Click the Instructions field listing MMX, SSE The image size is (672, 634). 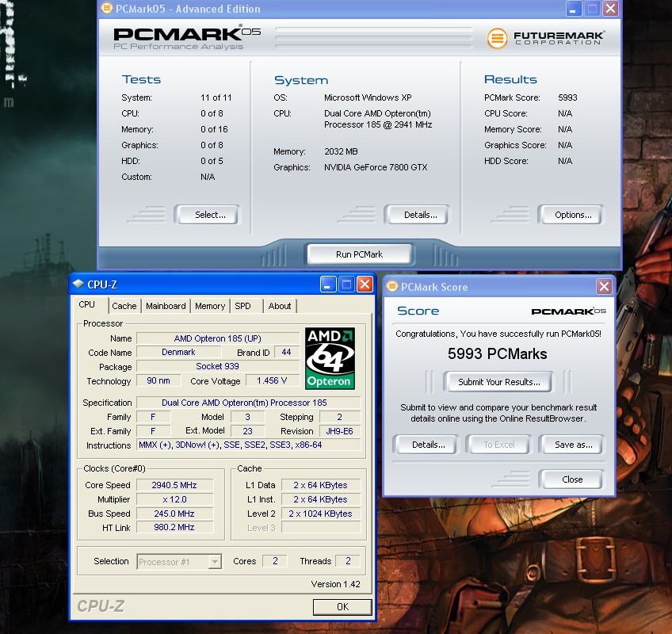pyautogui.click(x=249, y=445)
